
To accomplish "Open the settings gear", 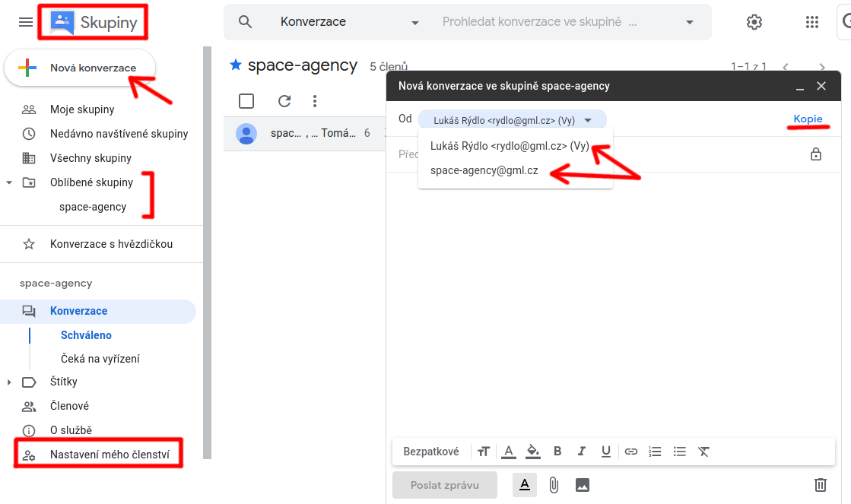I will (754, 22).
